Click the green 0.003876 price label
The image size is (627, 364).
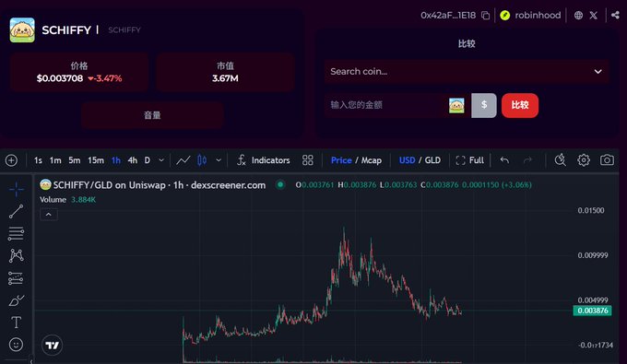click(593, 311)
